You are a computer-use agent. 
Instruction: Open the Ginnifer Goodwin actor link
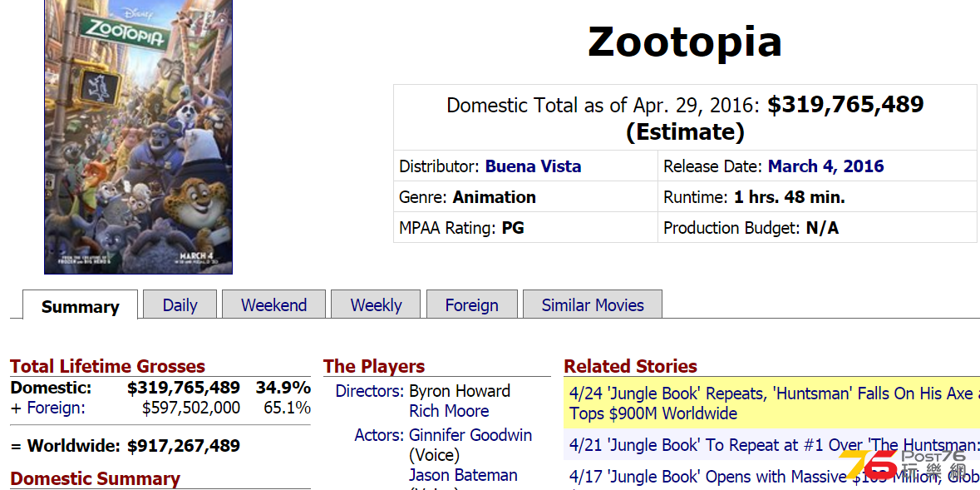(x=470, y=435)
